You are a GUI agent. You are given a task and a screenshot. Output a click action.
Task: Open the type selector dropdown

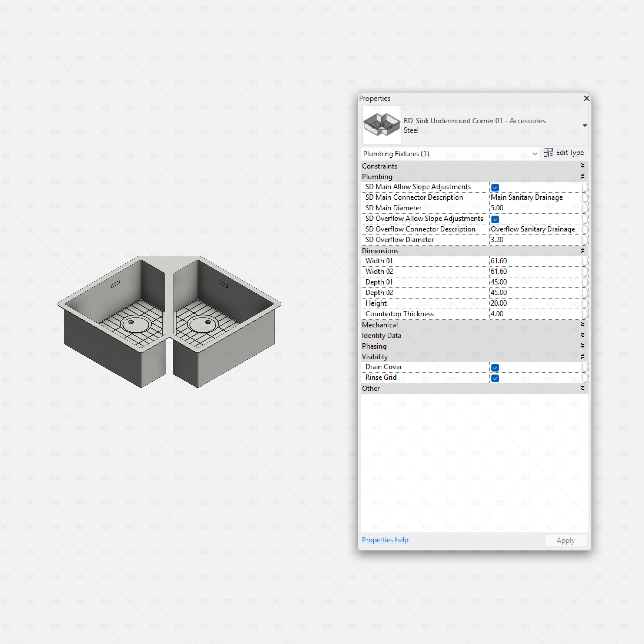535,154
